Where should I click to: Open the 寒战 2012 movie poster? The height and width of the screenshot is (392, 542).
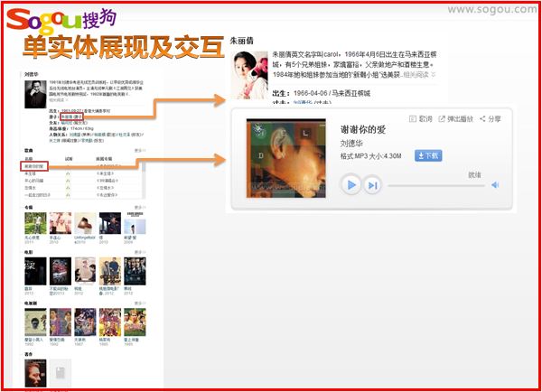tap(135, 271)
